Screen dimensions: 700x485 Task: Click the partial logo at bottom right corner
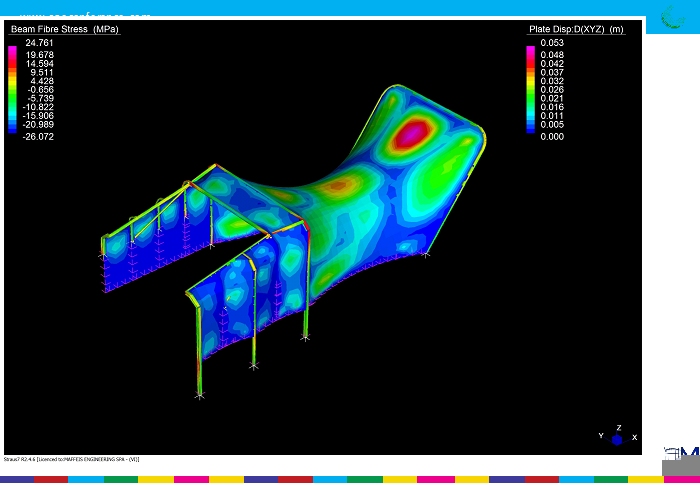coord(681,460)
